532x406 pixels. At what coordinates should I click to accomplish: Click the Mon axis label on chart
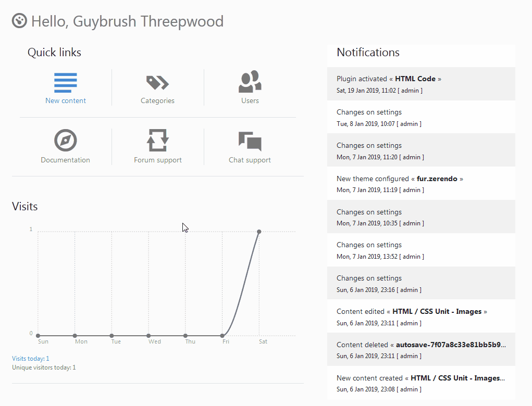pos(81,341)
